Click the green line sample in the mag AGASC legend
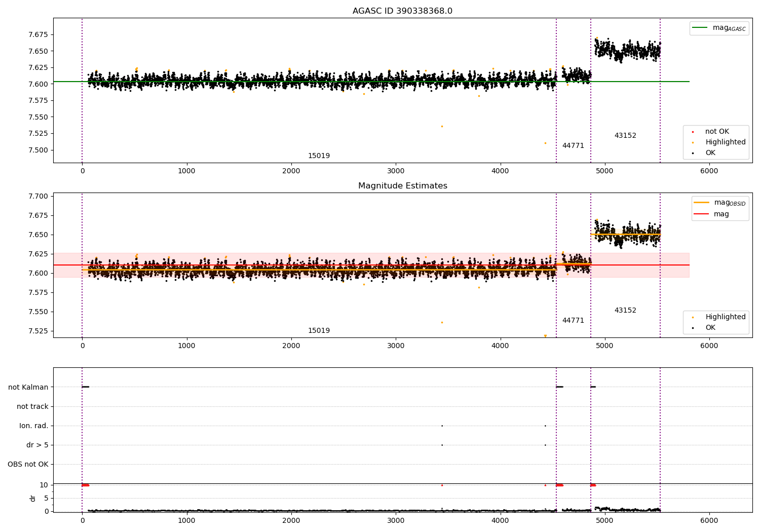 click(700, 28)
